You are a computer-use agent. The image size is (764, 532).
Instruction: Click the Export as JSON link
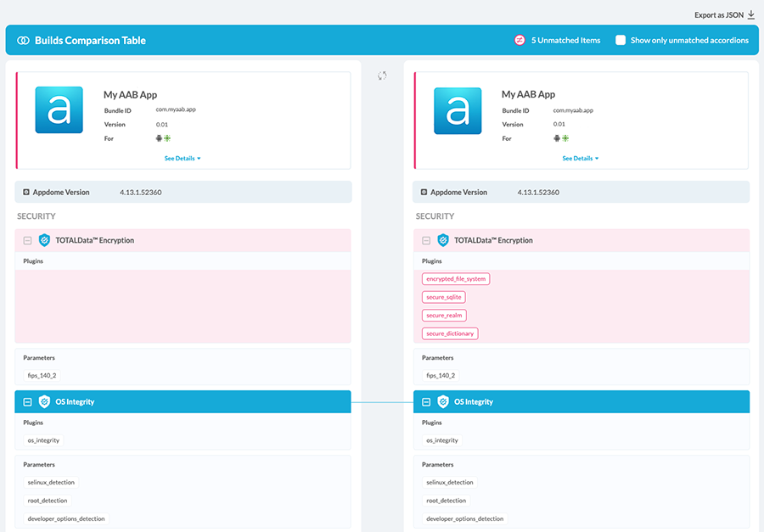pos(718,14)
